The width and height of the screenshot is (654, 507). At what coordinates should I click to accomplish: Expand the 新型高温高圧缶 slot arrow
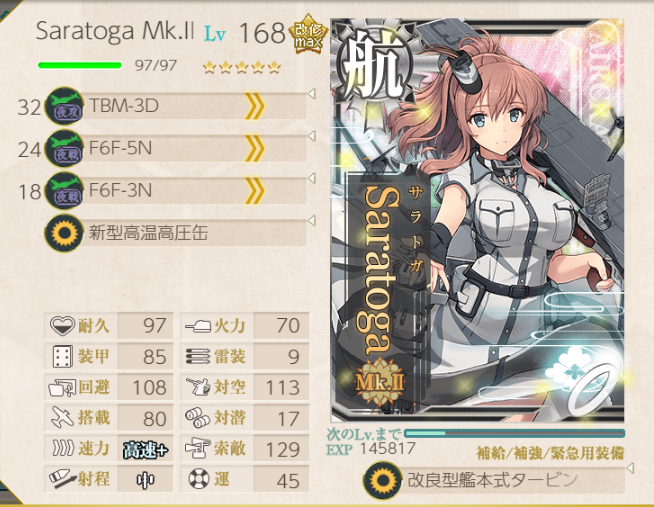(311, 220)
